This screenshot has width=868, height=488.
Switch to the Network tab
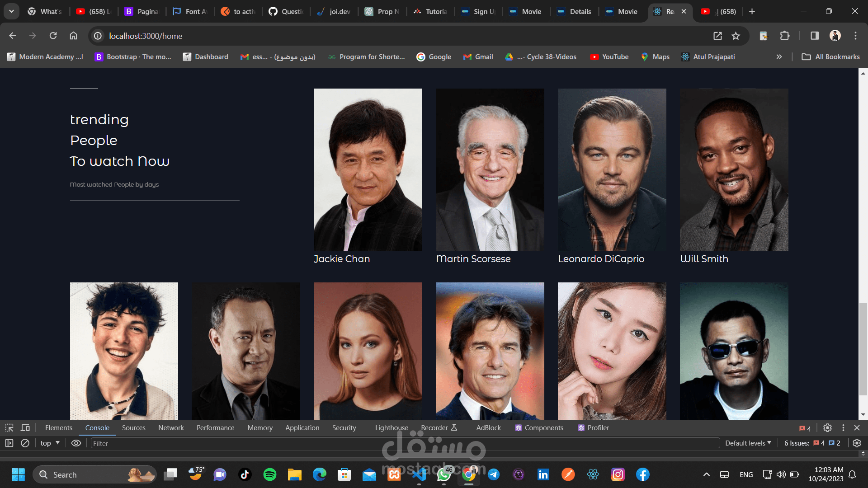[x=171, y=427]
